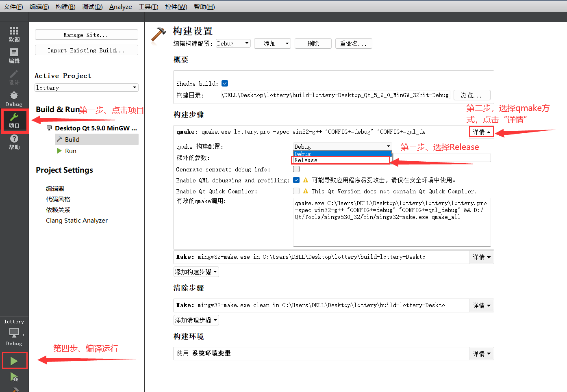Open the 帮助(H) menu

(204, 7)
